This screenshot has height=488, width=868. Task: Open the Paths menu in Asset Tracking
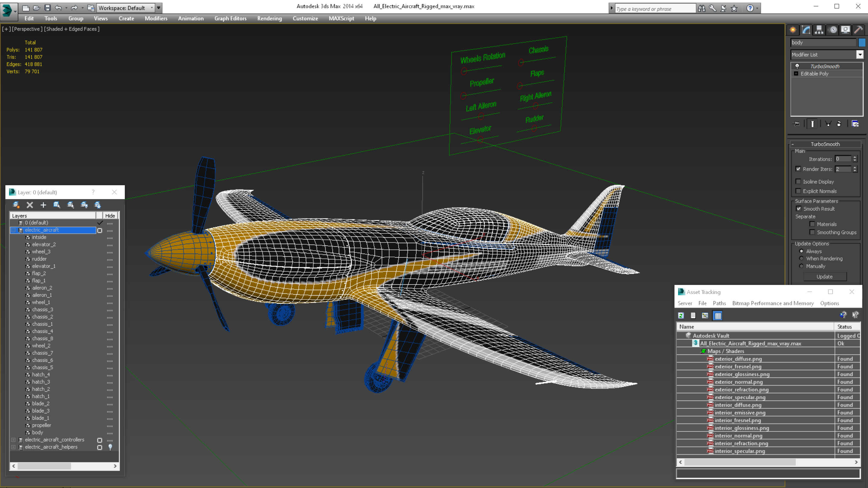click(x=719, y=303)
